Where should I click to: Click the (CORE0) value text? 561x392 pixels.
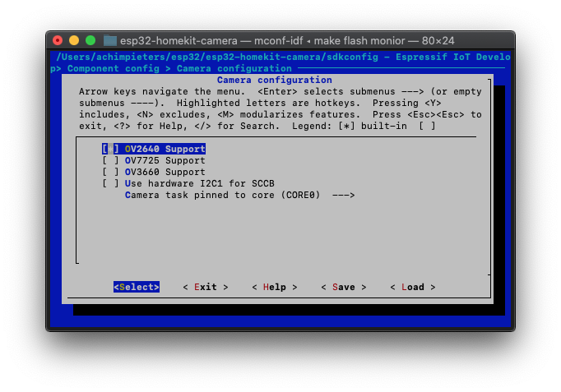click(300, 195)
